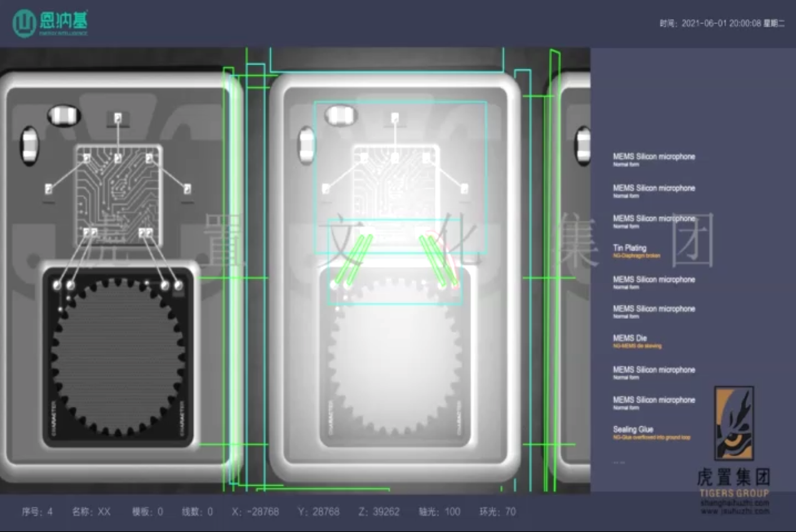Select the MEMS Silicon microphone row directly below Tin Plating
Screen dimensions: 796x532
tap(653, 282)
